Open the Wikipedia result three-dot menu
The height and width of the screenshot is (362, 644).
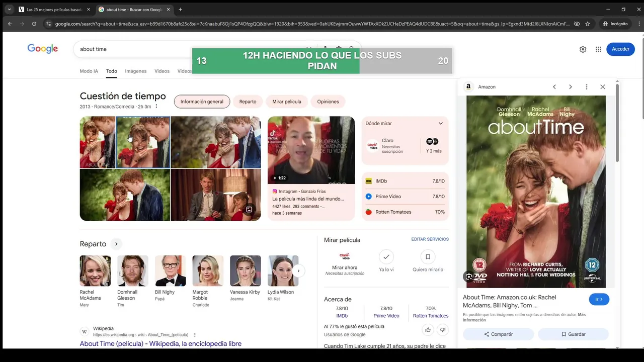click(x=195, y=335)
